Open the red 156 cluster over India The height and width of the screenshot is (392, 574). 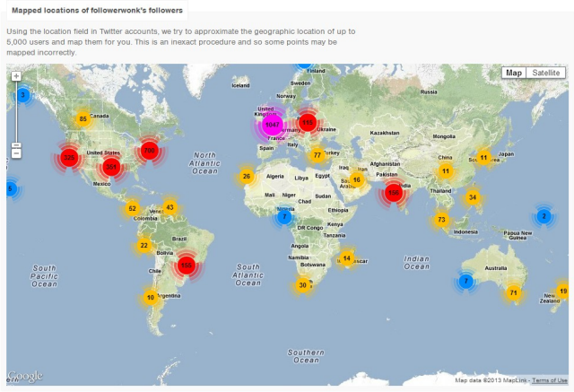[x=394, y=193]
